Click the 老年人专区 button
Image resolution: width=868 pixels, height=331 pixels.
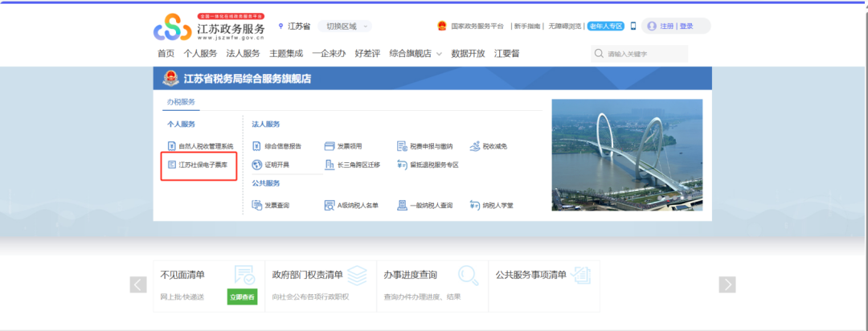606,26
